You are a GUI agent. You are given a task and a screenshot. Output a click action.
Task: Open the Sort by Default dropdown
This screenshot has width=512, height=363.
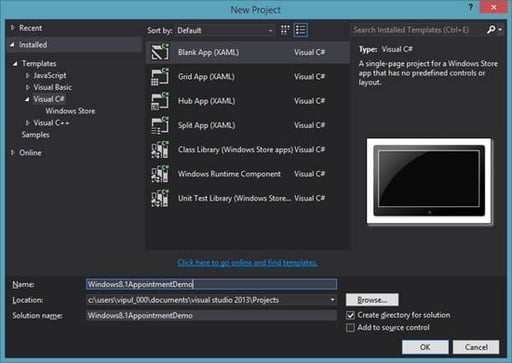(x=225, y=30)
